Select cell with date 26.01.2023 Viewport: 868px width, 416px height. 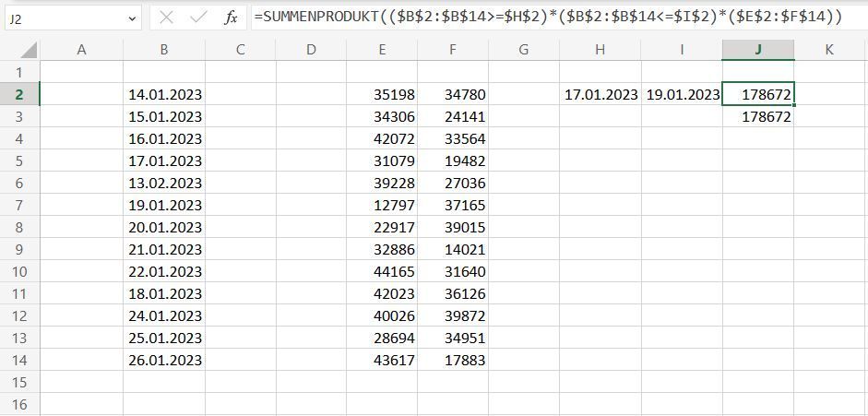(x=164, y=360)
